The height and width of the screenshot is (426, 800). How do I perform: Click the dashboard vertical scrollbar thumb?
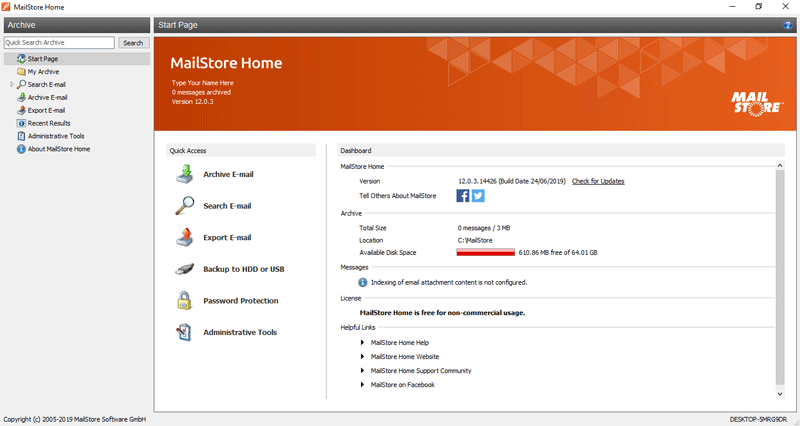tap(780, 277)
